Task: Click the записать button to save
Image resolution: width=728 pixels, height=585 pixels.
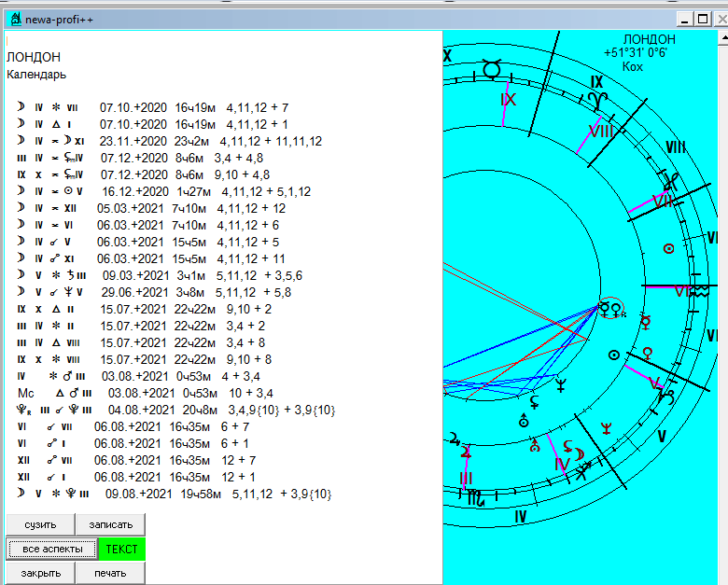Action: 110,524
